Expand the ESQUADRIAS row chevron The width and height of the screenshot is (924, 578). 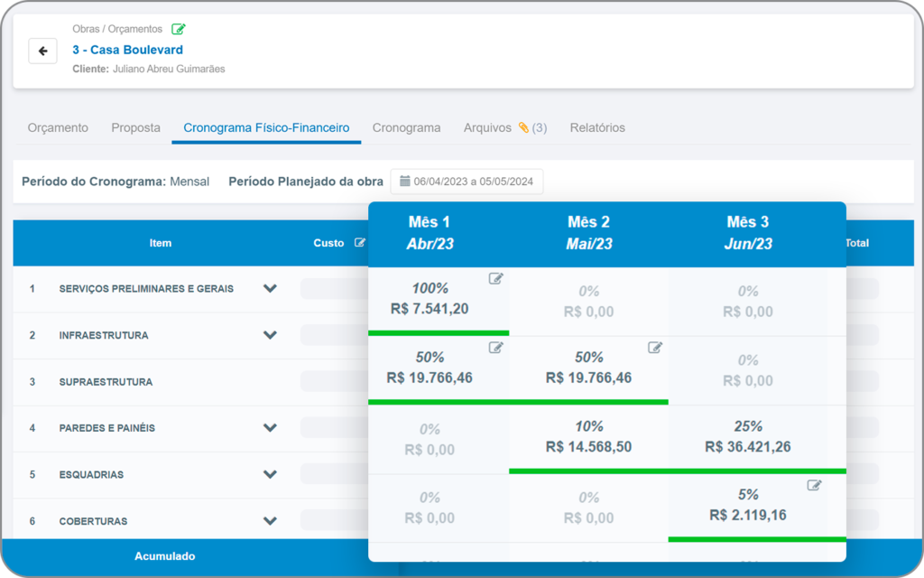coord(270,474)
